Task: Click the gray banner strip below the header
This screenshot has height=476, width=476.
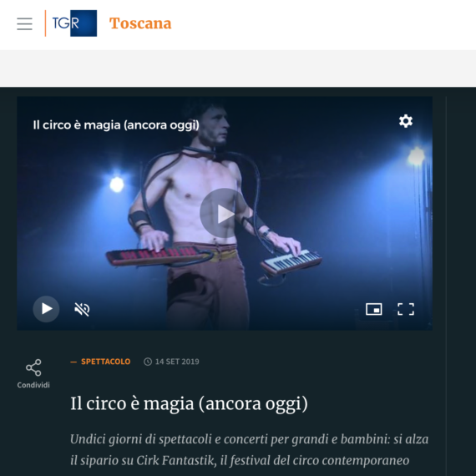Action: pos(238,68)
